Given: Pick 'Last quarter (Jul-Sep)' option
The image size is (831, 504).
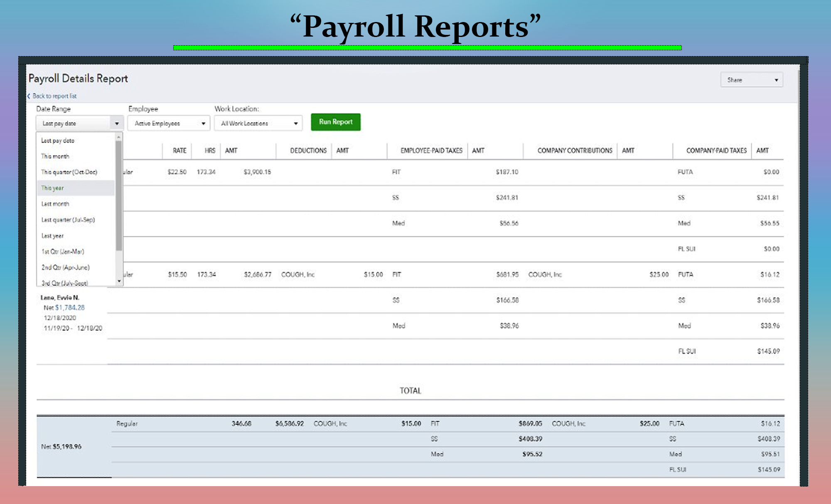Looking at the screenshot, I should [68, 220].
